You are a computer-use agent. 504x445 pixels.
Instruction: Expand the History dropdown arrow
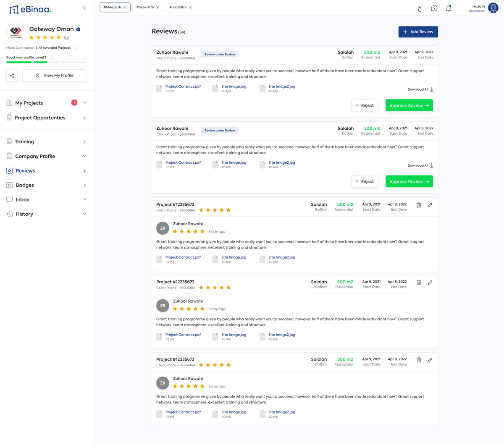[x=84, y=214]
